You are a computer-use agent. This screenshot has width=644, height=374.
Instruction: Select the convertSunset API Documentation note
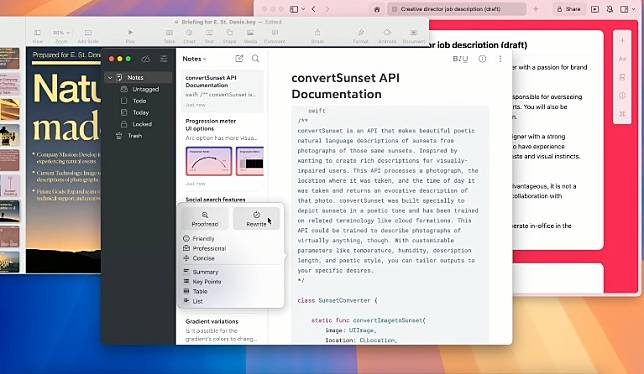[222, 91]
